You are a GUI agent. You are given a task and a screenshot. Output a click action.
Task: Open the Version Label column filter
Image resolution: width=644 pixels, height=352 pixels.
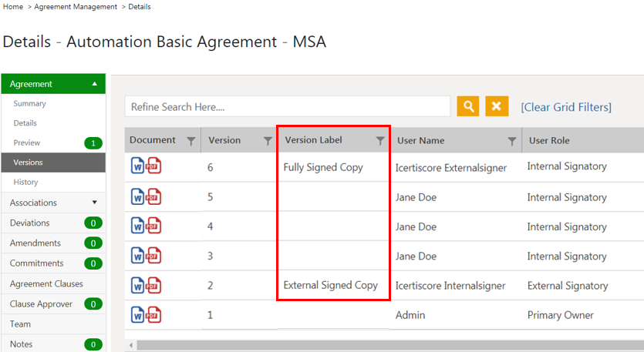click(x=379, y=141)
